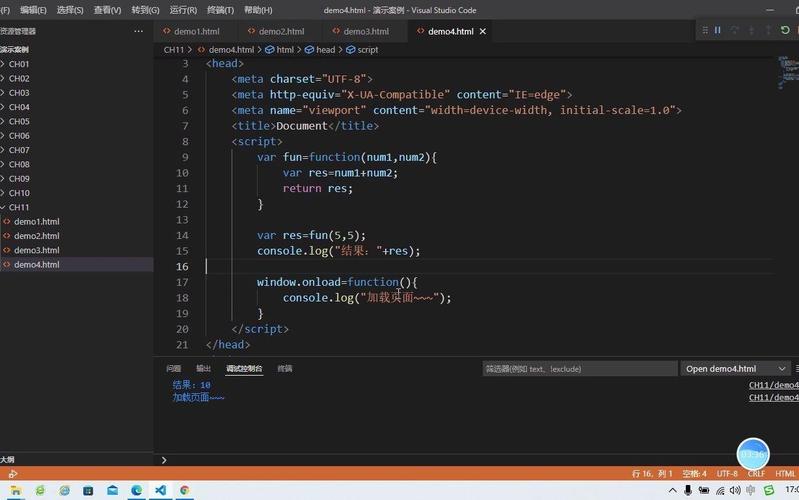
Task: Expand the CH01 folder in explorer
Action: pos(20,64)
